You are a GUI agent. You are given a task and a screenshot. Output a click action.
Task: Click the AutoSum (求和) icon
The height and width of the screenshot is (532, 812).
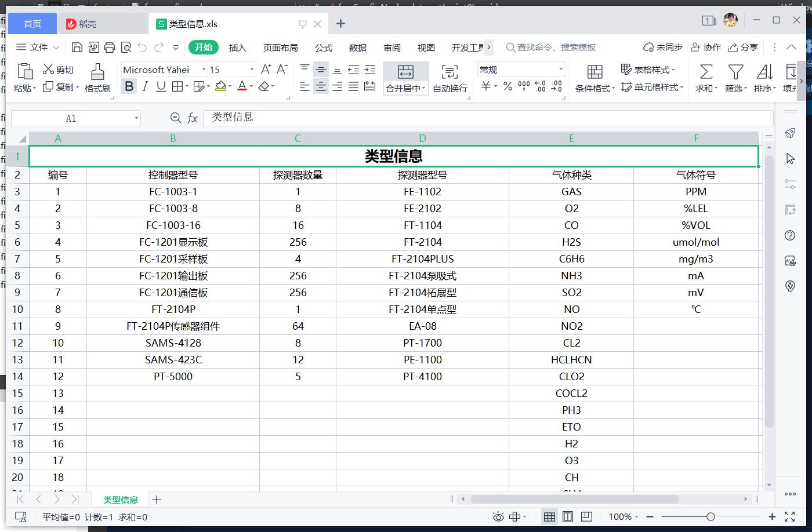pyautogui.click(x=706, y=72)
